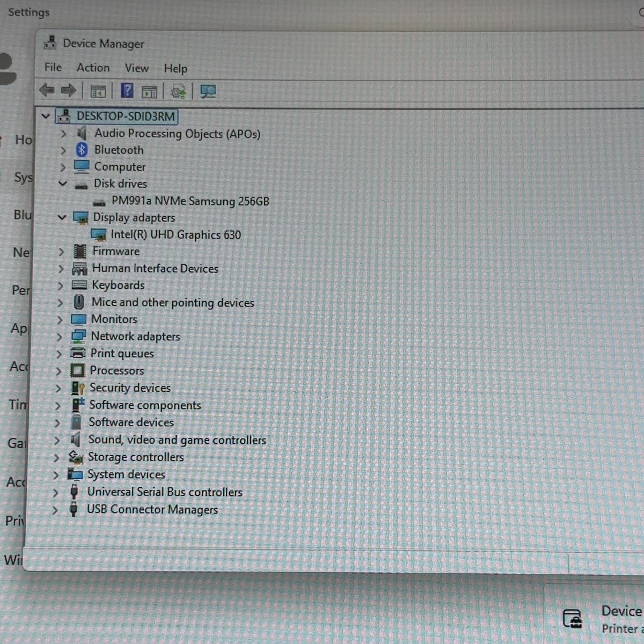Click the Bluetooth category icon
The width and height of the screenshot is (644, 644).
coord(82,150)
